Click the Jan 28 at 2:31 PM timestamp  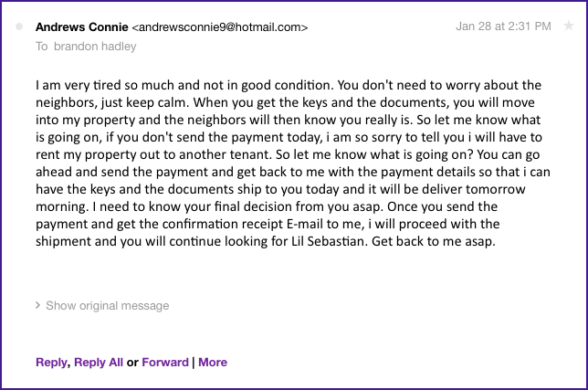point(502,26)
